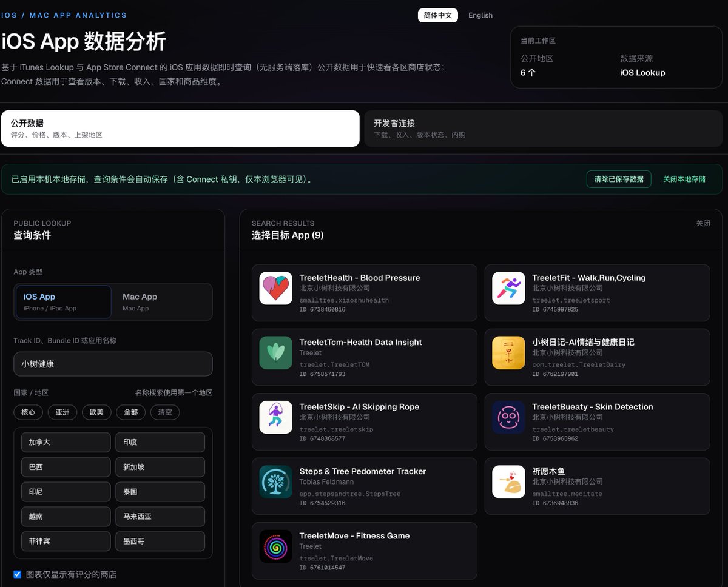The image size is (728, 587).
Task: Click the TreeletFit running figure icon
Action: 508,288
